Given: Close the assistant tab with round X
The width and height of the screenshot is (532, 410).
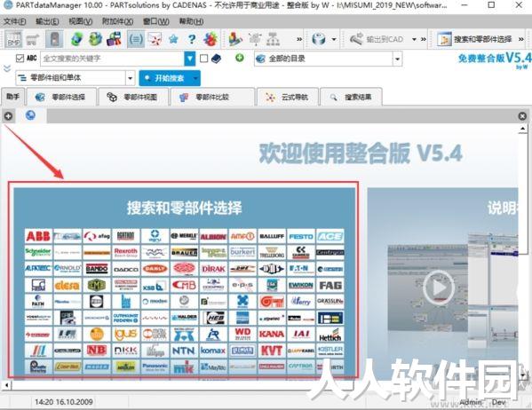Looking at the screenshot, I should tap(522, 116).
